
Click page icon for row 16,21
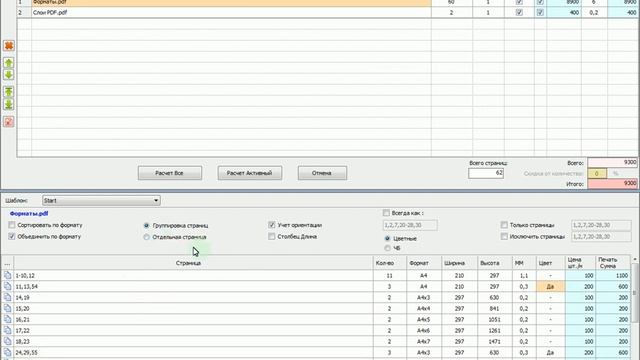click(7, 320)
